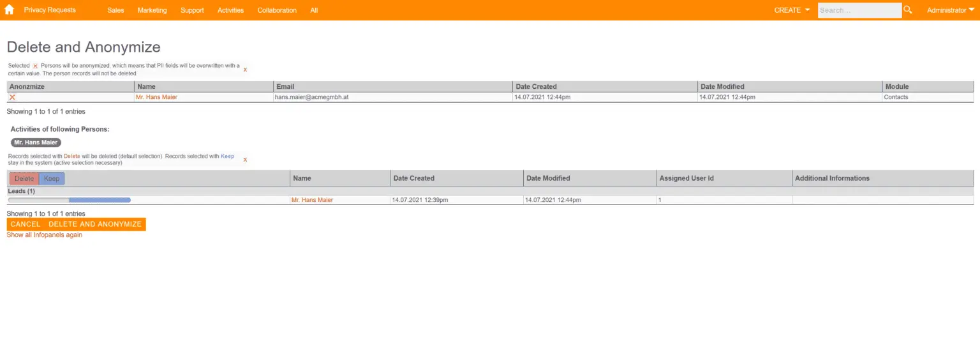Select the Mr. Hans Maier person tag
This screenshot has width=980, height=338.
[x=36, y=142]
